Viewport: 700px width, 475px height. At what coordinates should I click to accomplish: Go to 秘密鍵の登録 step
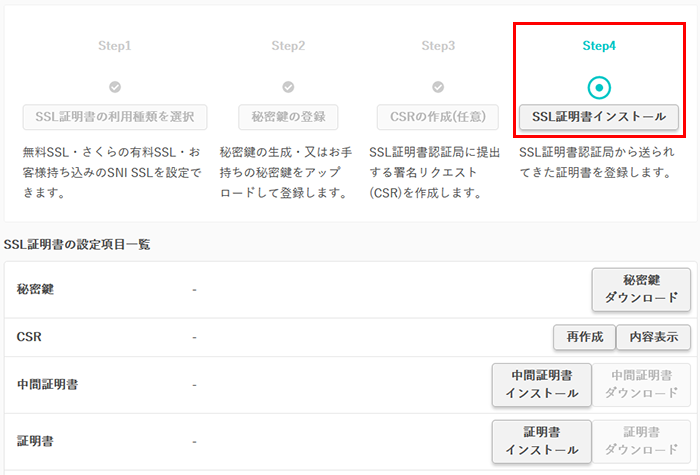(x=288, y=116)
